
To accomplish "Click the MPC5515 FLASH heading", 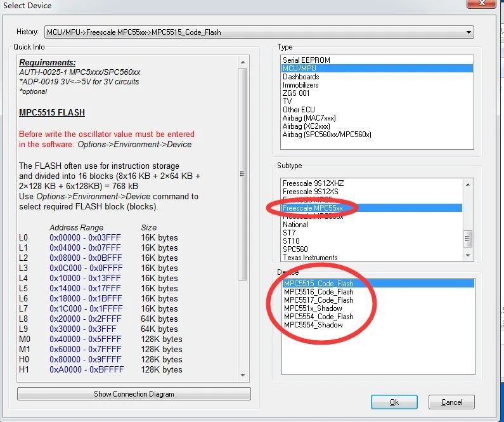I will point(52,112).
